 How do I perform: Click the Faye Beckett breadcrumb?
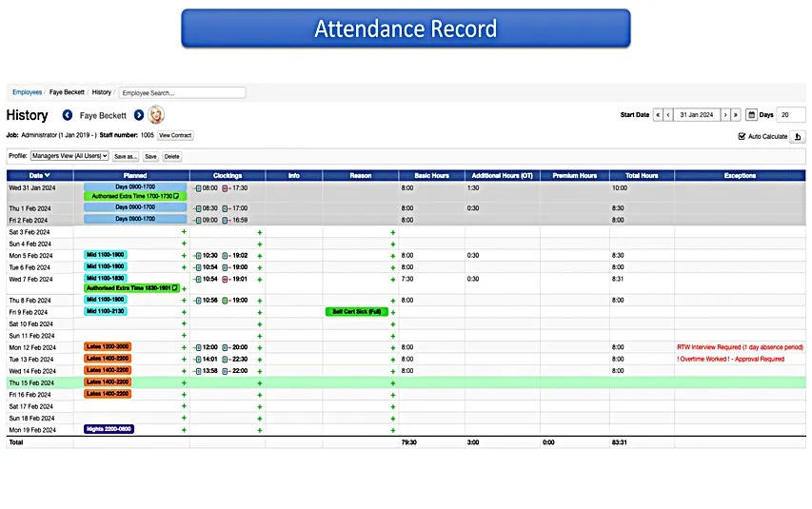[67, 92]
